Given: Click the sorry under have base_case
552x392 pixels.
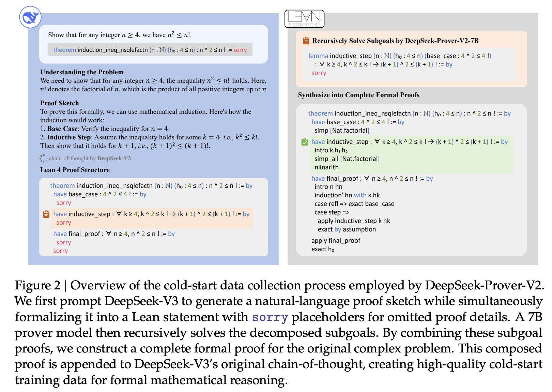Looking at the screenshot, I should (64, 203).
